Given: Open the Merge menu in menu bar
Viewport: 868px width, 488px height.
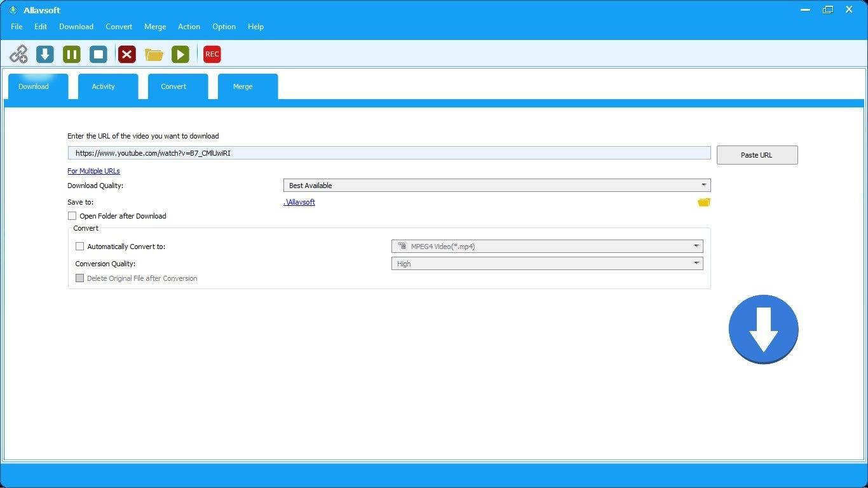Looking at the screenshot, I should coord(155,27).
